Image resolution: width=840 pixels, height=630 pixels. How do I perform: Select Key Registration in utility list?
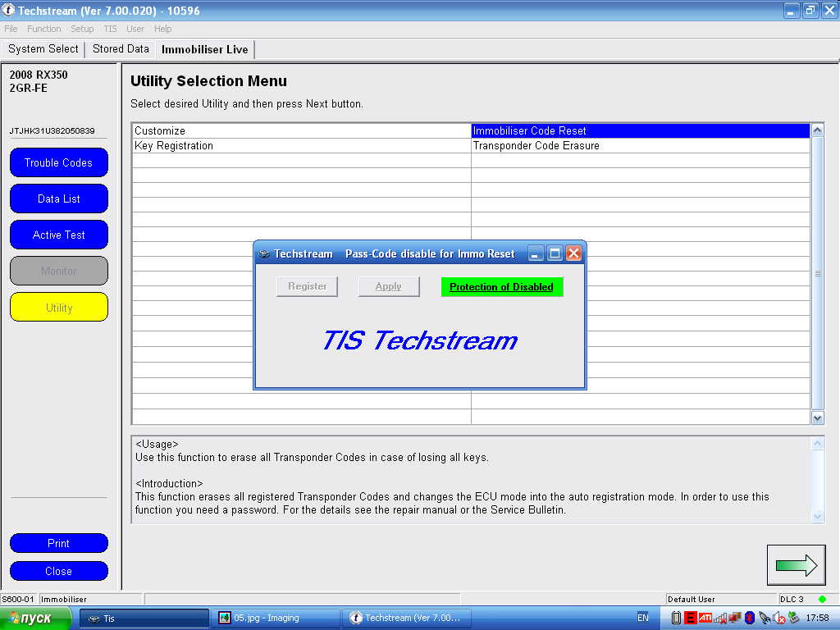click(x=174, y=146)
